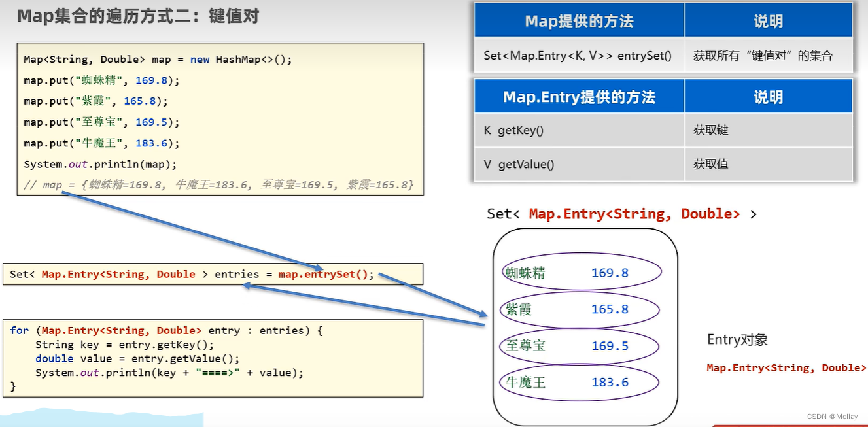Click the heading "Set< Map.Entry<String, Double> >" above the diagram
The width and height of the screenshot is (868, 427).
(621, 214)
